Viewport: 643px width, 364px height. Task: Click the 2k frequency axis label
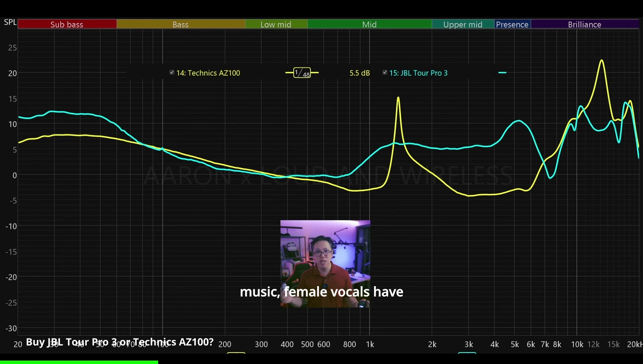(432, 344)
